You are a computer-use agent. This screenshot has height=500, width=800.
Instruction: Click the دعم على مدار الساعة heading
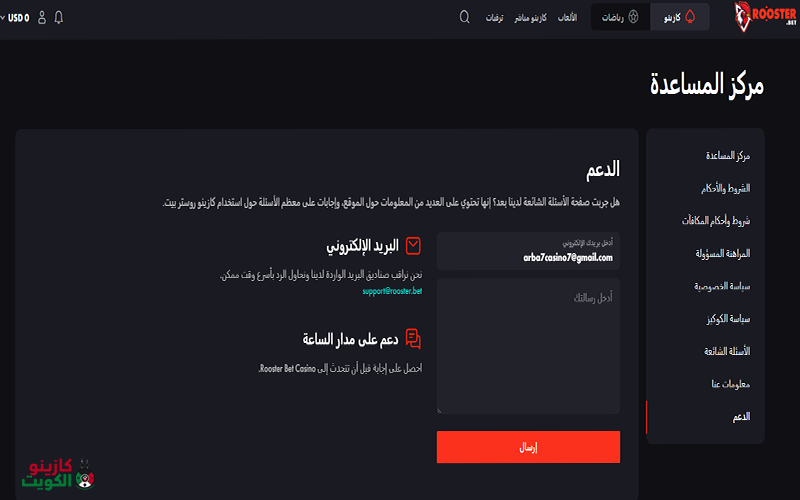tap(350, 339)
